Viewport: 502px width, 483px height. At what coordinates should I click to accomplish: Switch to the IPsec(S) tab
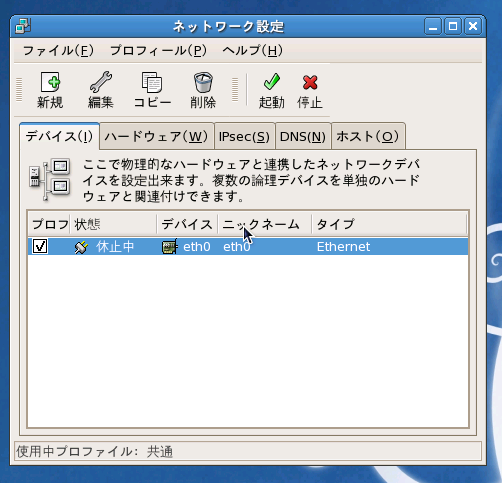pyautogui.click(x=244, y=137)
